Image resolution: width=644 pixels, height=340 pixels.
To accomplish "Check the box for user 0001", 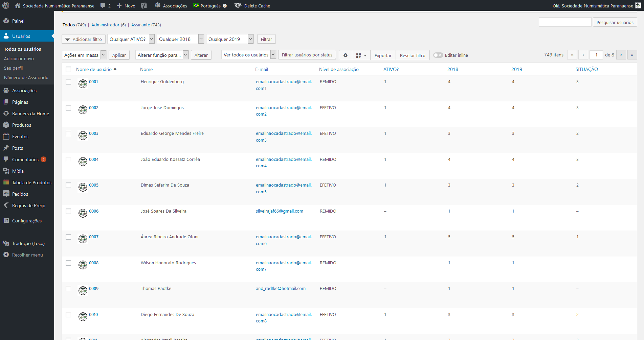I will [x=68, y=82].
